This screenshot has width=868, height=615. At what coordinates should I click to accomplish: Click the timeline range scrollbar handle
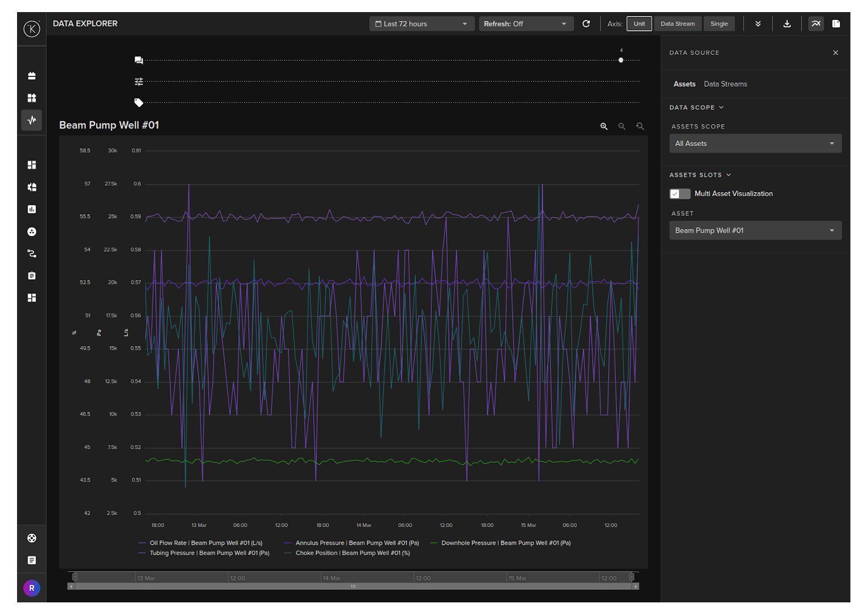click(353, 586)
